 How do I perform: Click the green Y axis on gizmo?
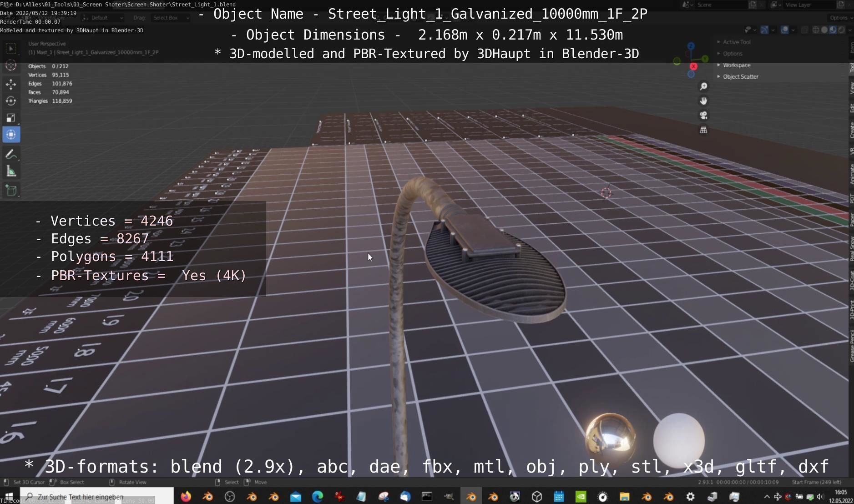705,59
